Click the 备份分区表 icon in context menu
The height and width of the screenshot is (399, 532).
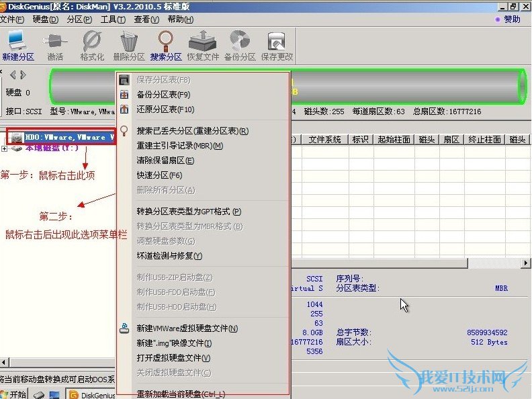click(124, 95)
